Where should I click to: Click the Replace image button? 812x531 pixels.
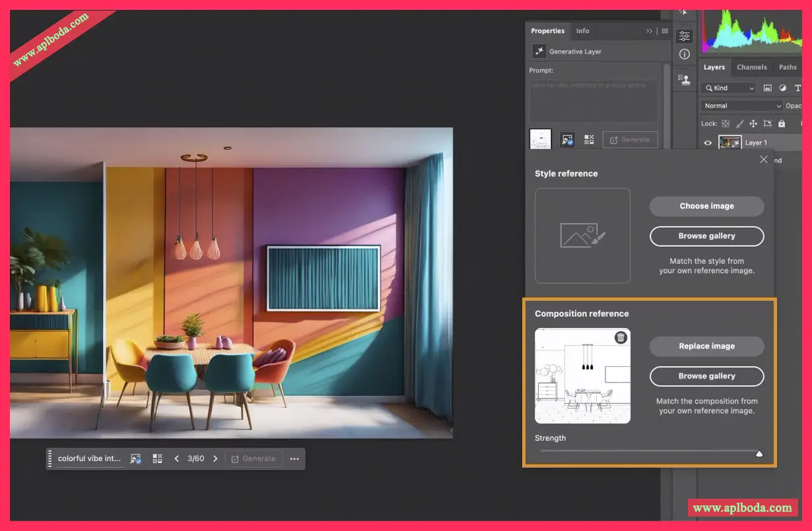[x=706, y=346]
